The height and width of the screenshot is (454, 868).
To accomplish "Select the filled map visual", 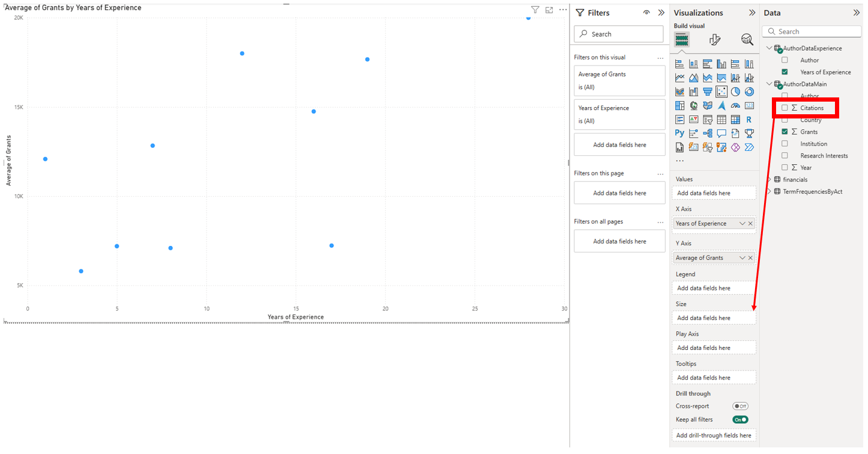I will pos(708,105).
